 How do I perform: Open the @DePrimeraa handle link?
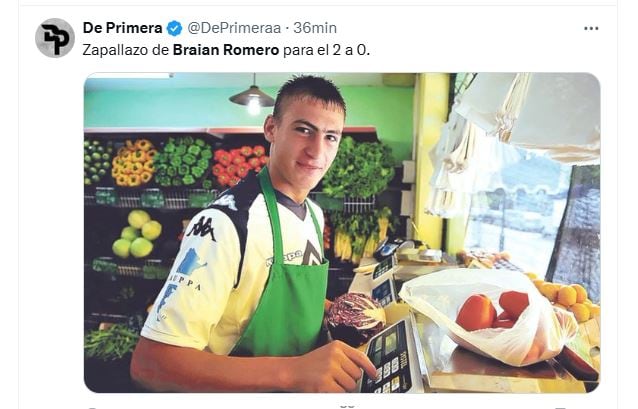coord(234,28)
